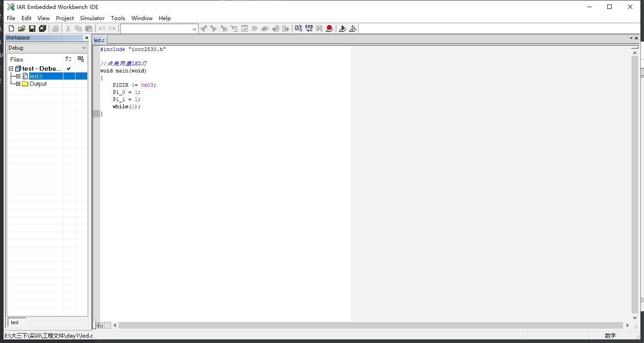Open the Tools menu

118,18
